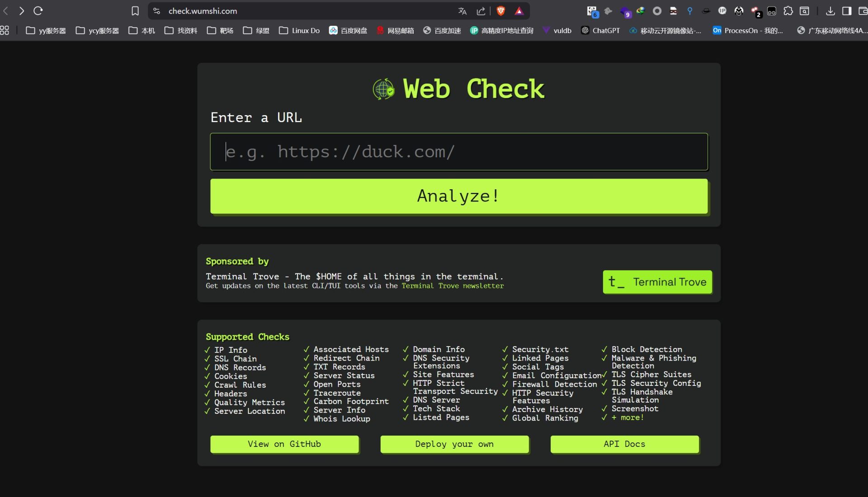Open the 百度网盘 bookmark
Screen dimensions: 868x497
pos(348,30)
